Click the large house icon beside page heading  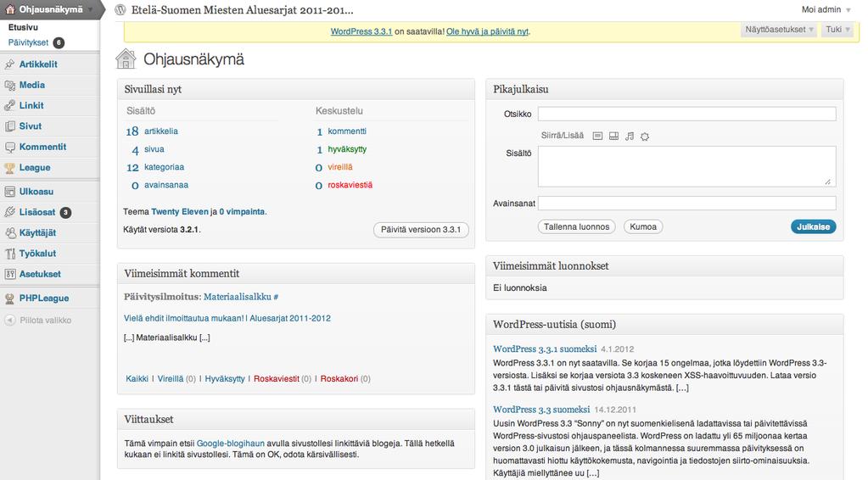[x=126, y=59]
